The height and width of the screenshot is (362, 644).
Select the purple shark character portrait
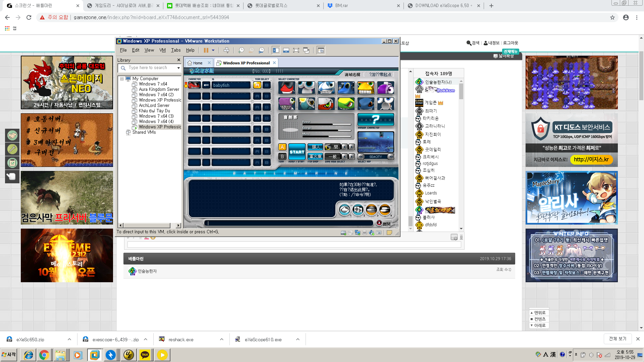click(x=287, y=104)
